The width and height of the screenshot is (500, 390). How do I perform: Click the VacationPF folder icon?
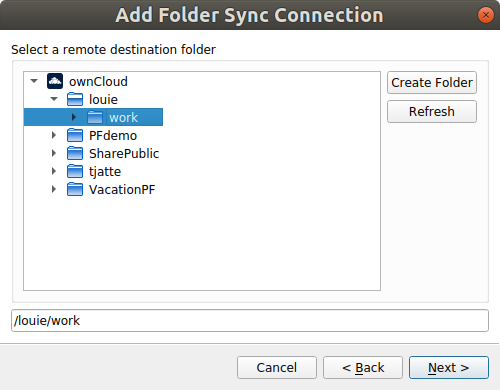point(75,189)
